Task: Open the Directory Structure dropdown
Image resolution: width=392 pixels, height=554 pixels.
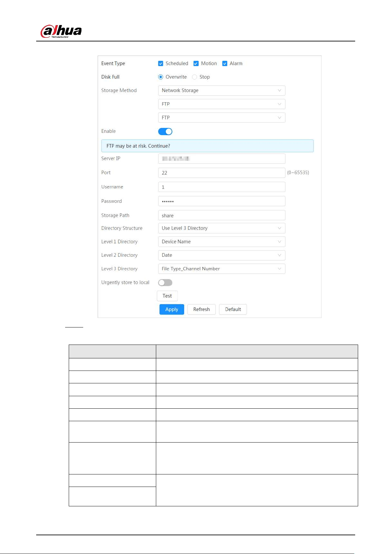Action: click(222, 228)
